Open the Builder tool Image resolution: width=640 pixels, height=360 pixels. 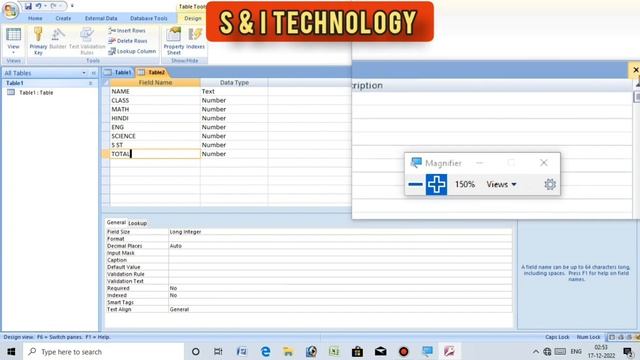click(x=58, y=39)
